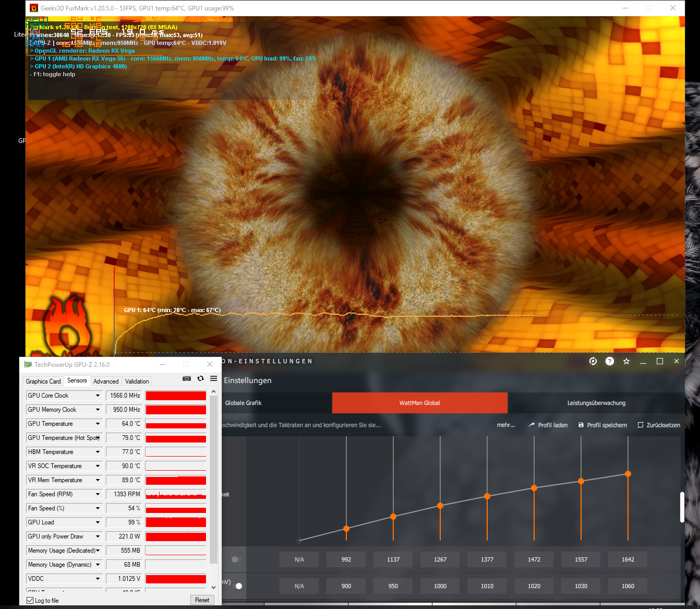
Task: Expand the VR SOC Temperature sensor dropdown
Action: (98, 466)
